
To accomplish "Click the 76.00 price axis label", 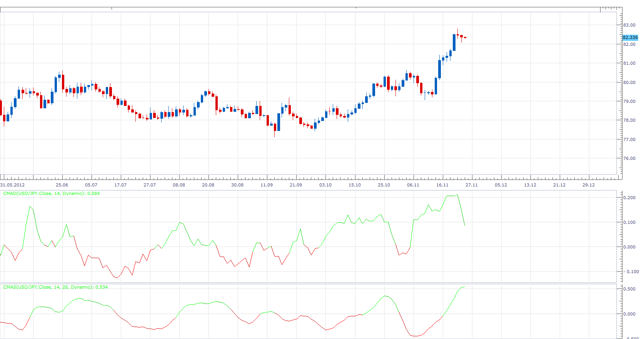I will [x=629, y=158].
